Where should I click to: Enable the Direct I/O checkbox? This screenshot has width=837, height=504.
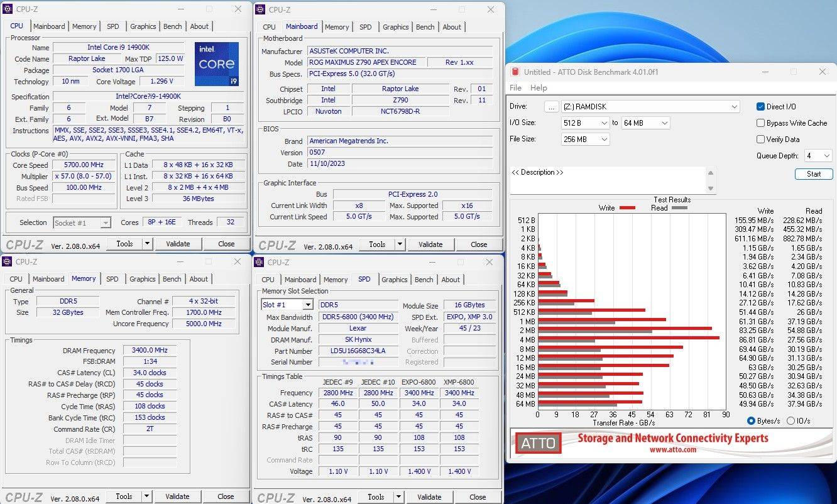(761, 107)
